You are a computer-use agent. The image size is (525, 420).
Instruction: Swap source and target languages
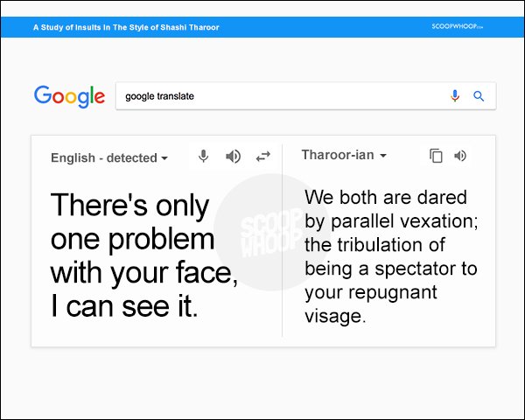(262, 157)
